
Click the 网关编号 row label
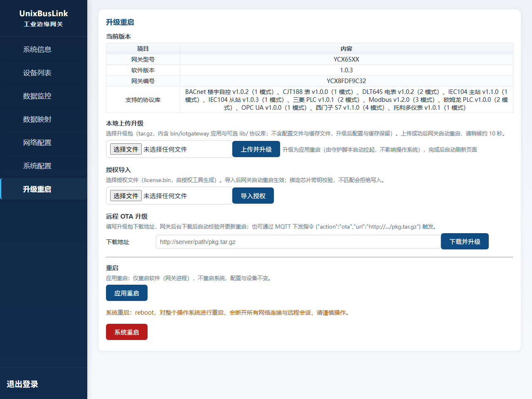coord(143,81)
